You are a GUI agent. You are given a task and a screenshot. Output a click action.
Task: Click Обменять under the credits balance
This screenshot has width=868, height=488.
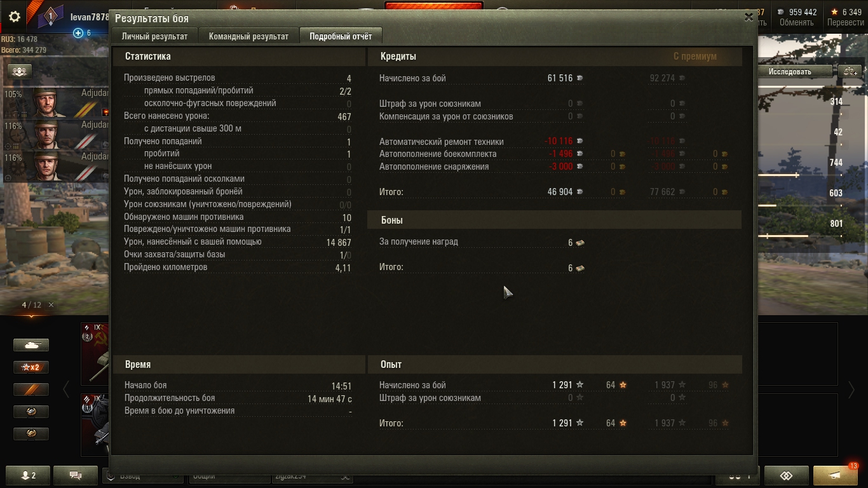pyautogui.click(x=796, y=22)
